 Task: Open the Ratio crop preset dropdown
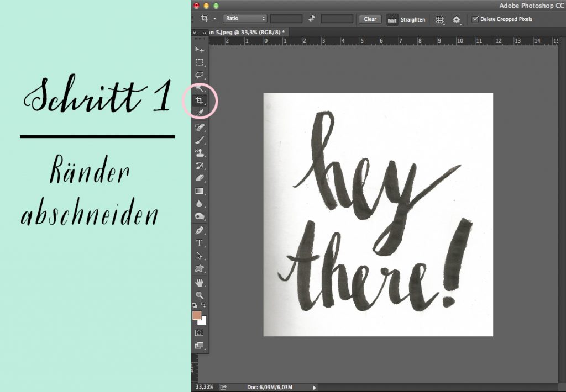click(x=244, y=19)
